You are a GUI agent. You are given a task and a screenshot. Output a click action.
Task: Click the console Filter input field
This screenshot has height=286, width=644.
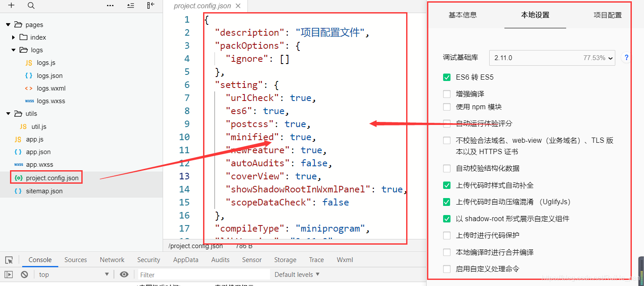204,275
